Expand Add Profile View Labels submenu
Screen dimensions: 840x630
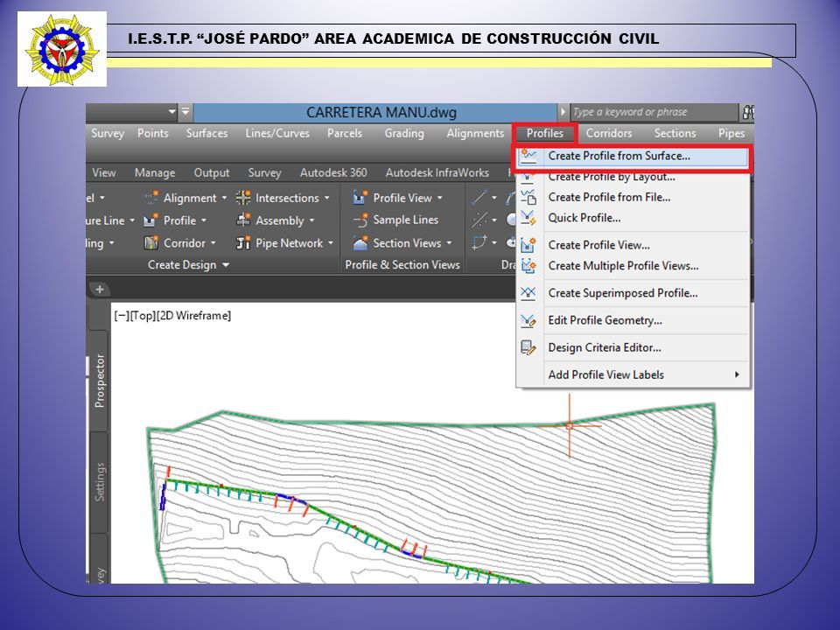pos(633,375)
